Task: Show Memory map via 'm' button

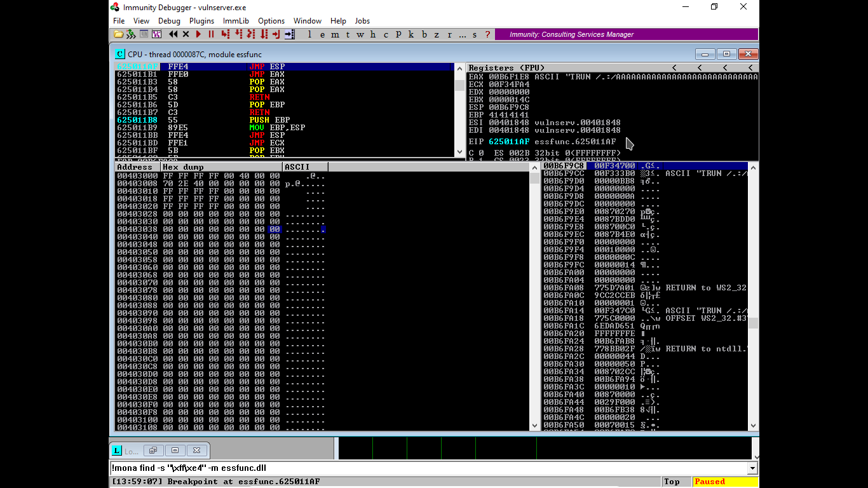Action: pos(335,34)
